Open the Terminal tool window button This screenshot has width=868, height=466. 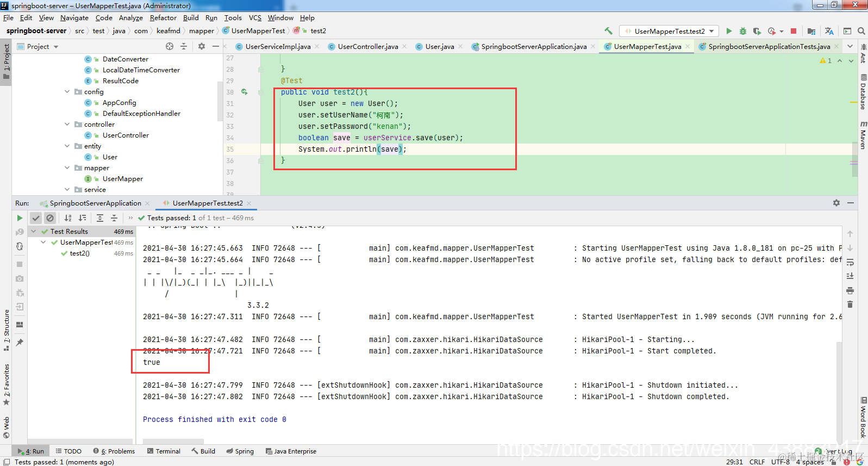164,451
